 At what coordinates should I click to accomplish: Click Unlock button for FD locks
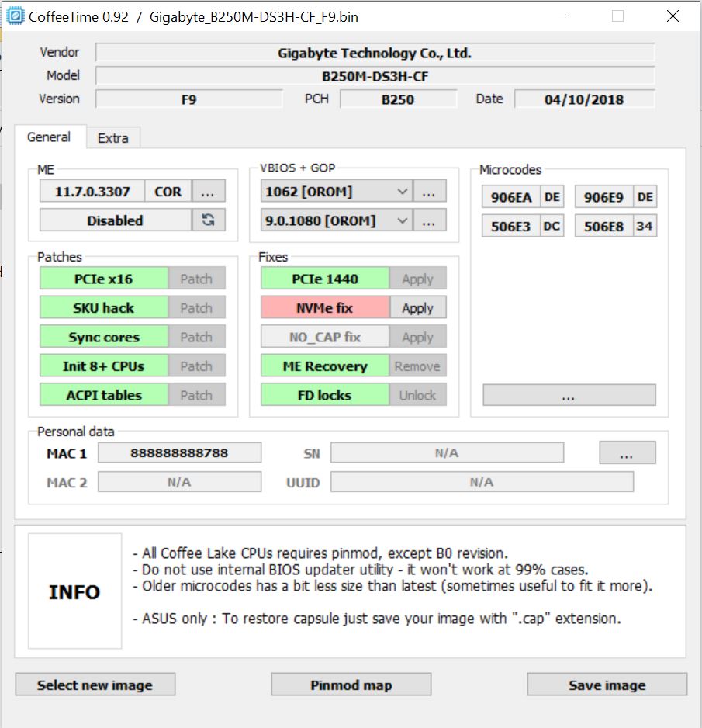418,394
